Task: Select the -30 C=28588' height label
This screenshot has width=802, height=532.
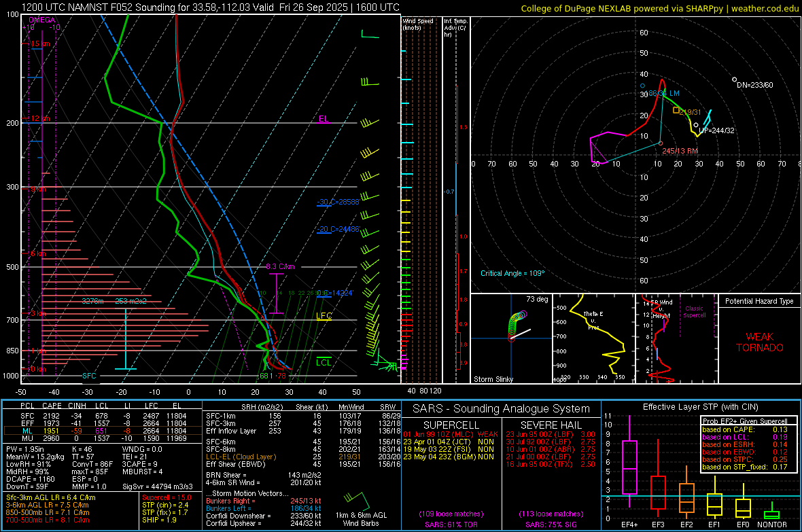Action: [338, 202]
